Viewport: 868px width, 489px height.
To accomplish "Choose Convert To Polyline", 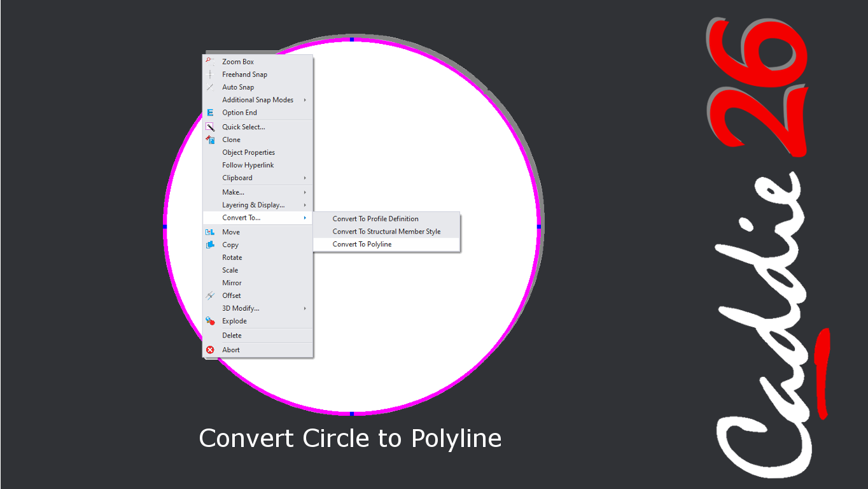I will tap(386, 244).
